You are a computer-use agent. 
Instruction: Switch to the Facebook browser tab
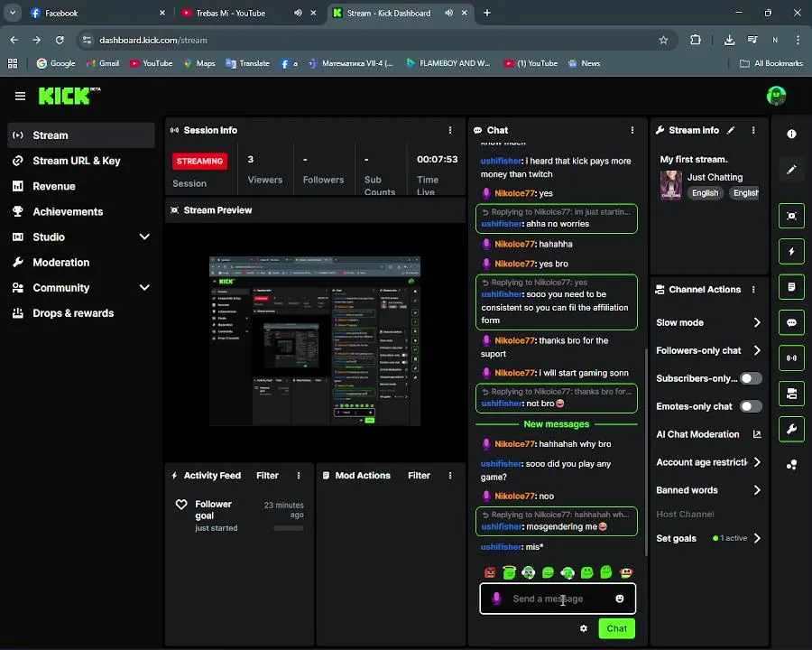97,13
